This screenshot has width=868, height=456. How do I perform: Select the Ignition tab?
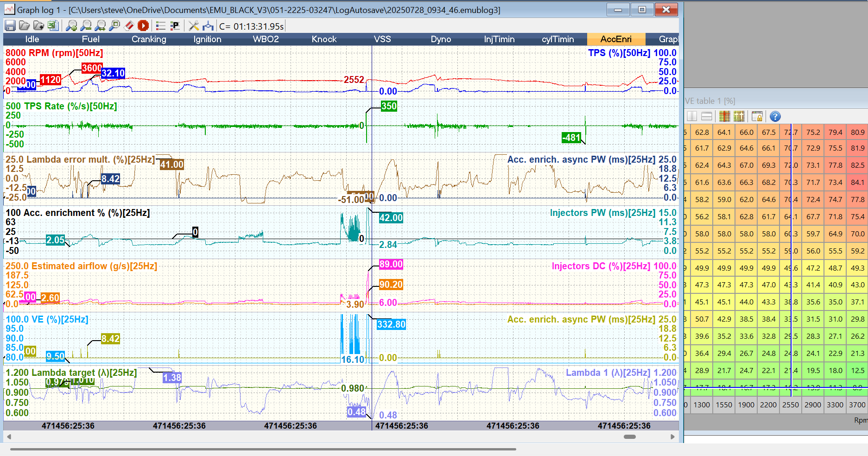point(207,39)
